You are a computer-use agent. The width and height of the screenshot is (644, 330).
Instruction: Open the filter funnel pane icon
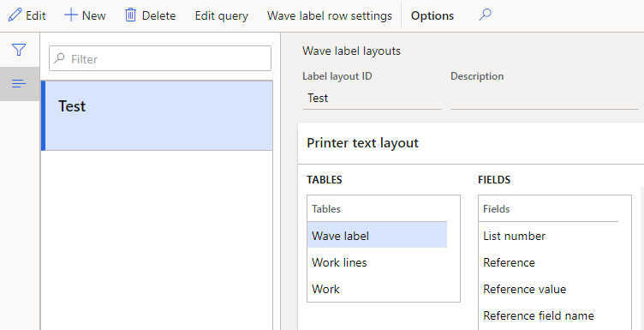pyautogui.click(x=19, y=50)
